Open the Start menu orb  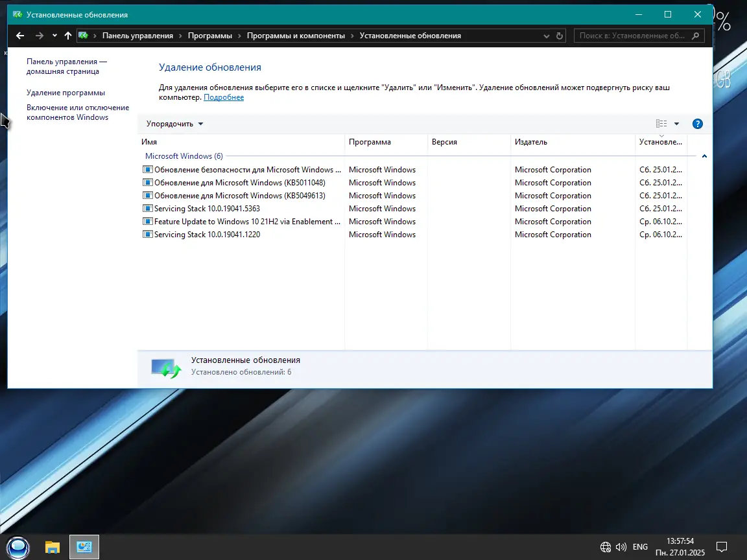pyautogui.click(x=18, y=547)
